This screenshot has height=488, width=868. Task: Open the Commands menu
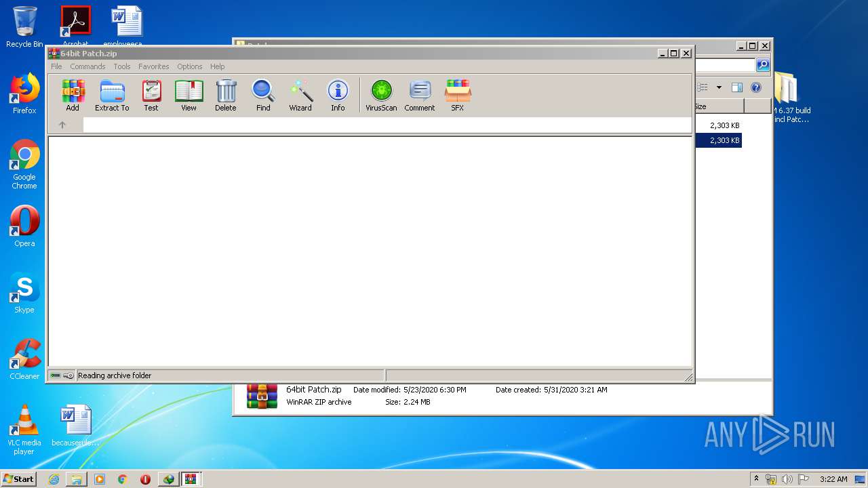(x=87, y=66)
